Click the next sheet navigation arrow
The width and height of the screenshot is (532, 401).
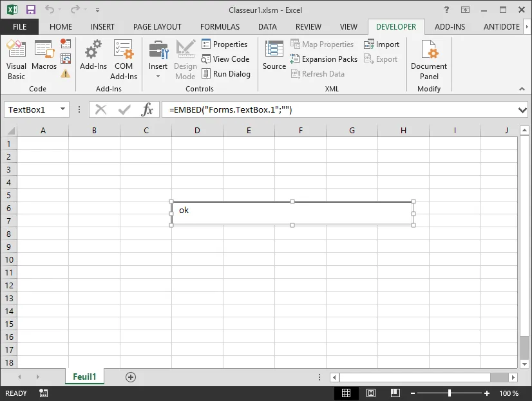(37, 377)
